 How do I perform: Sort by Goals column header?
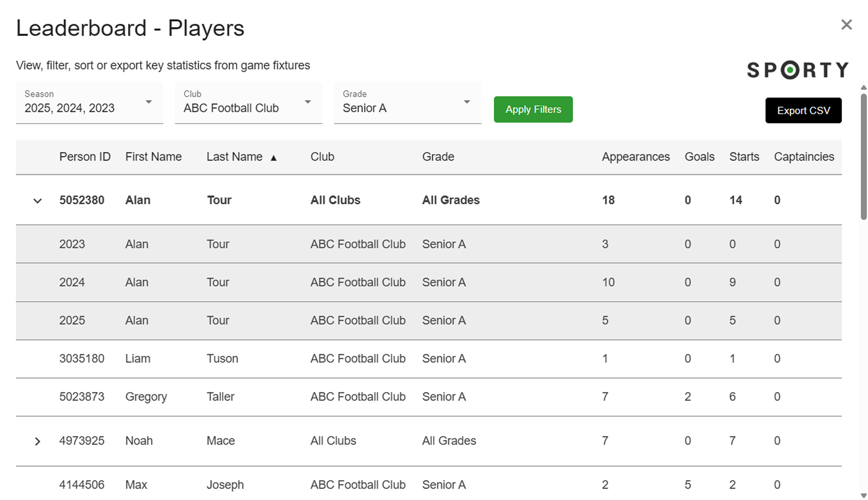[x=699, y=157]
